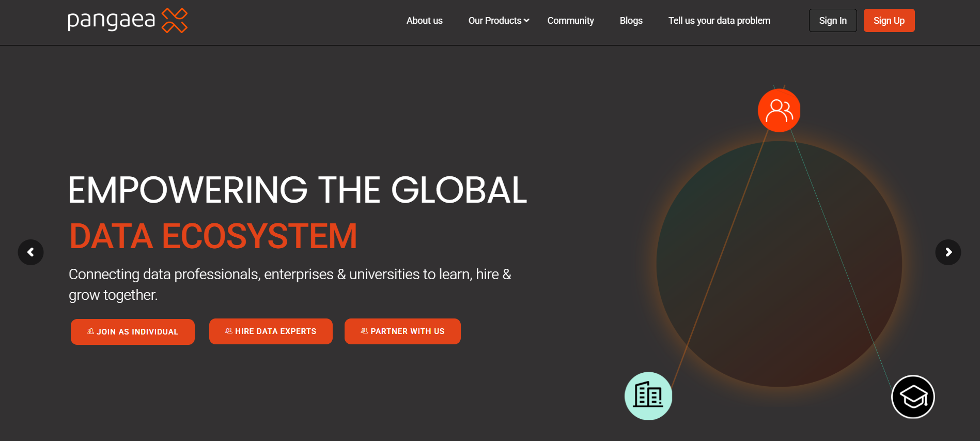The image size is (980, 441).
Task: Click the graduation cap icon
Action: [x=913, y=397]
